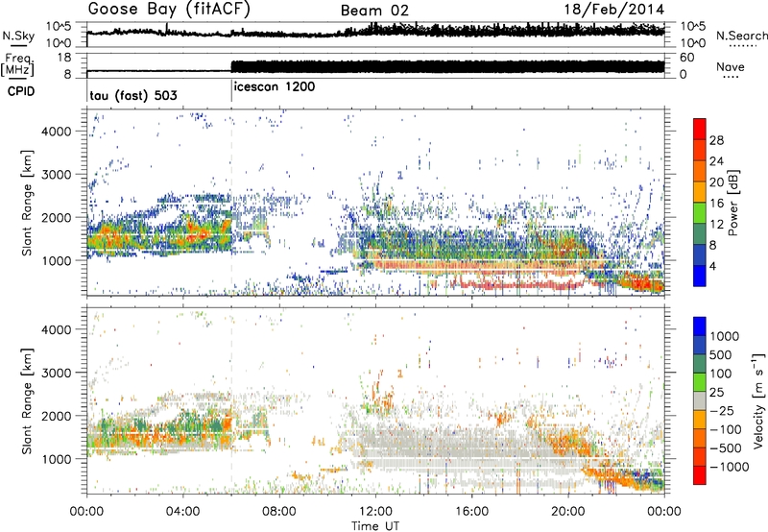The height and width of the screenshot is (532, 768).
Task: Click the 'N.Search' legend label
Action: click(741, 36)
